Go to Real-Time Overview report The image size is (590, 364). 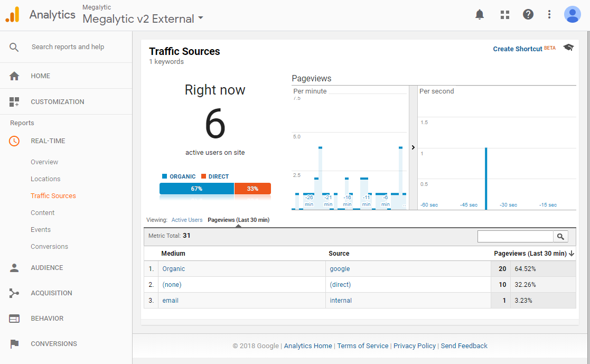[x=44, y=162]
